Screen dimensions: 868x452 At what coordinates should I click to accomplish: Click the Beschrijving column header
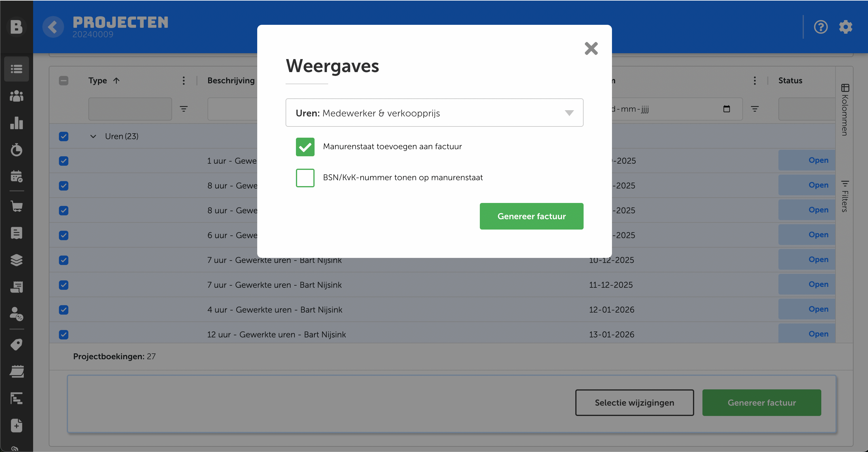[231, 80]
